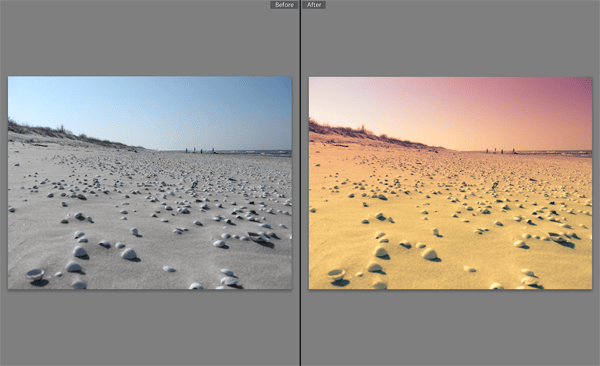The width and height of the screenshot is (600, 366).
Task: Click the vertical divider between Before and After
Action: coord(300,183)
